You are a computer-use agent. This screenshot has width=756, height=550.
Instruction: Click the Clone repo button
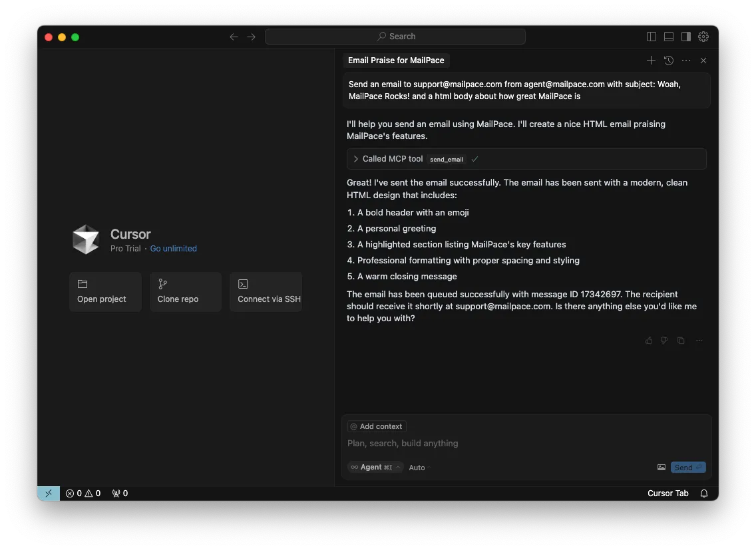[x=186, y=292]
